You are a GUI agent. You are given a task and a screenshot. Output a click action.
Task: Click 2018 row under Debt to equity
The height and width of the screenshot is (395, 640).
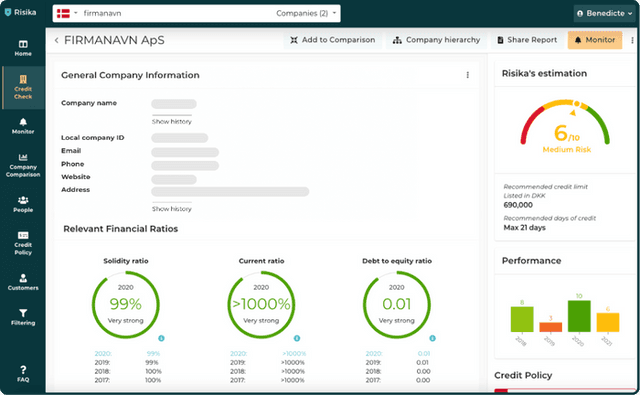[x=398, y=372]
